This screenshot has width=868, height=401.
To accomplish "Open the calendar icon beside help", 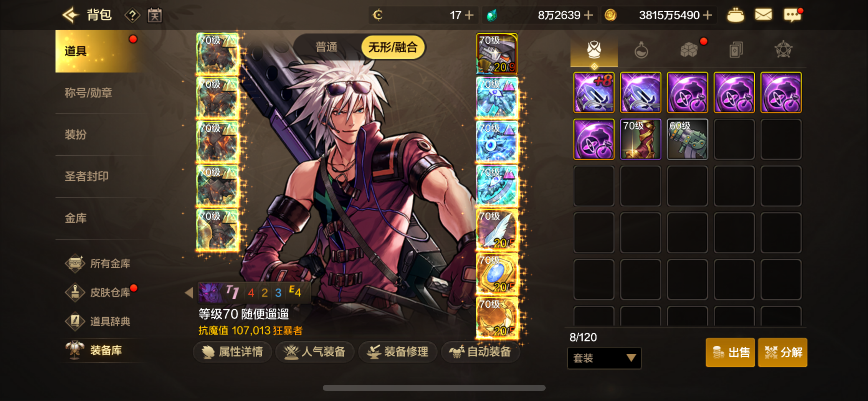I will 154,16.
